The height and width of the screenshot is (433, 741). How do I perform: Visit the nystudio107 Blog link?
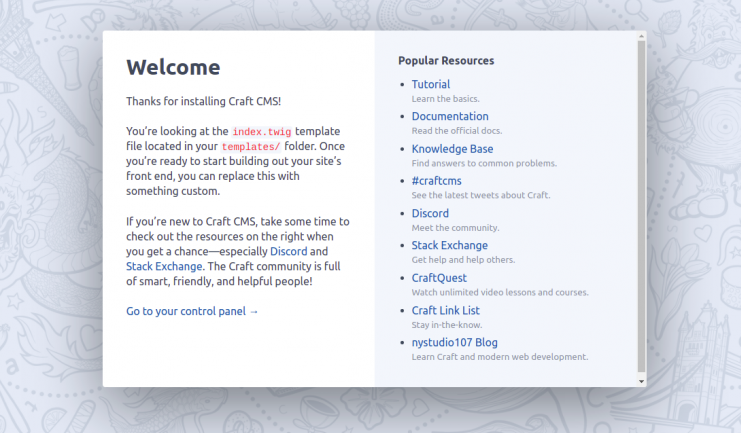(454, 342)
